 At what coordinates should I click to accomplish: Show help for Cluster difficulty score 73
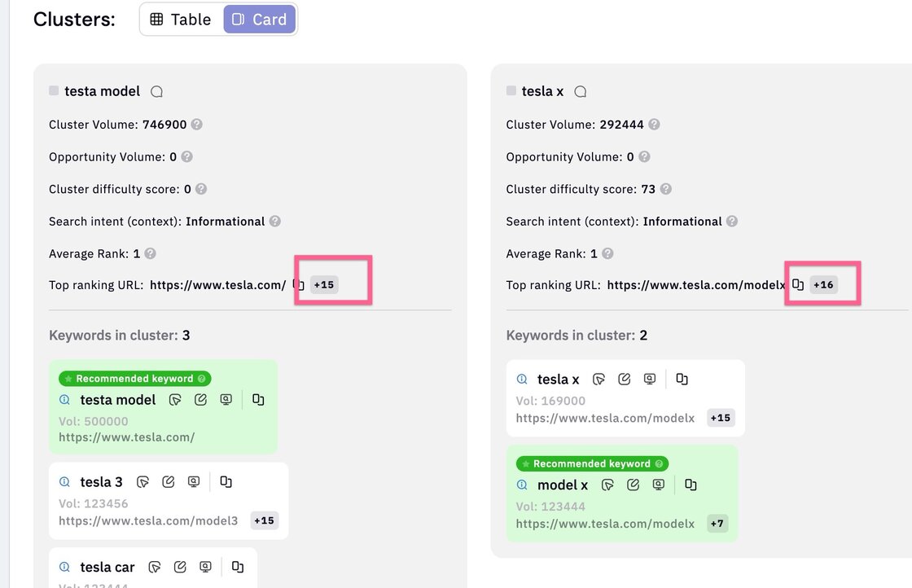pos(665,189)
